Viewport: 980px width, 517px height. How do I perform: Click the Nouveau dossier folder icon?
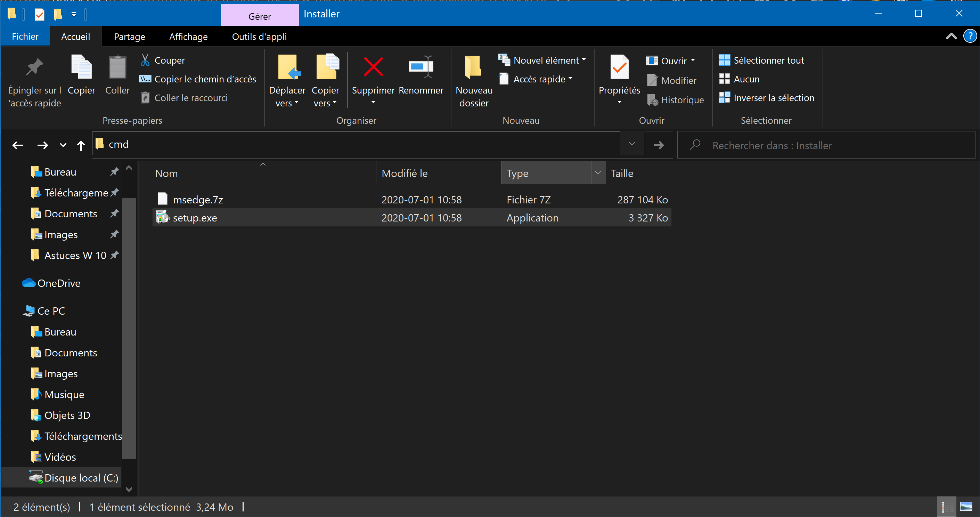(x=473, y=67)
